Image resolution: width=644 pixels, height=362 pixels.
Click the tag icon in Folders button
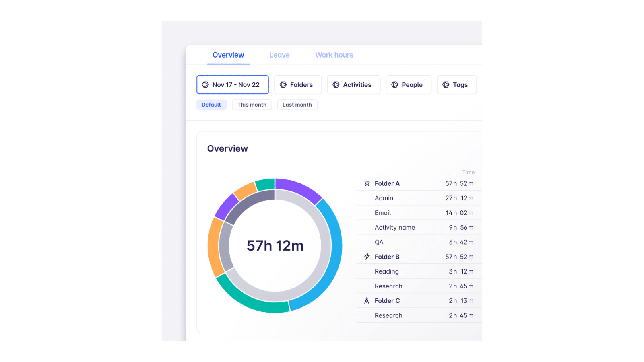click(x=283, y=85)
